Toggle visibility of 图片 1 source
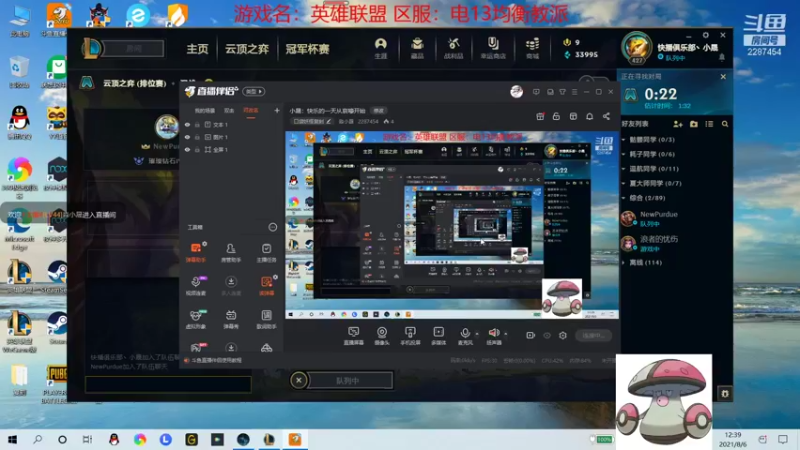800x450 pixels. 187,137
